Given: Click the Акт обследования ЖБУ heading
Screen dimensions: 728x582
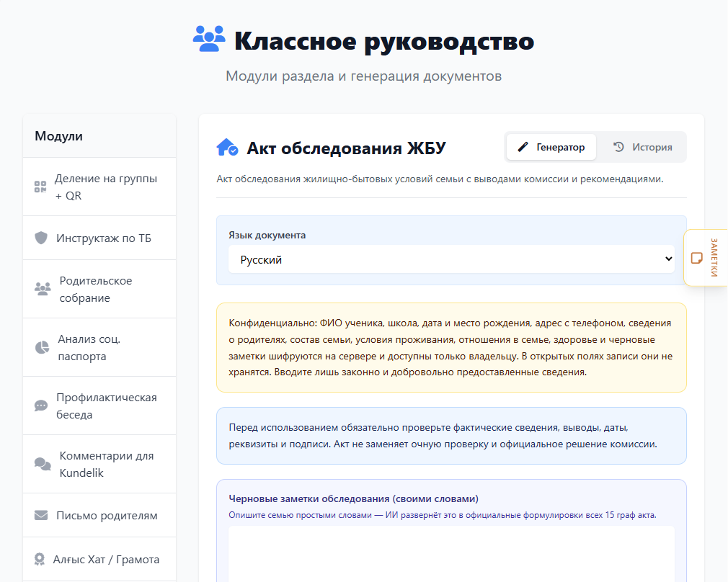Looking at the screenshot, I should click(x=346, y=148).
